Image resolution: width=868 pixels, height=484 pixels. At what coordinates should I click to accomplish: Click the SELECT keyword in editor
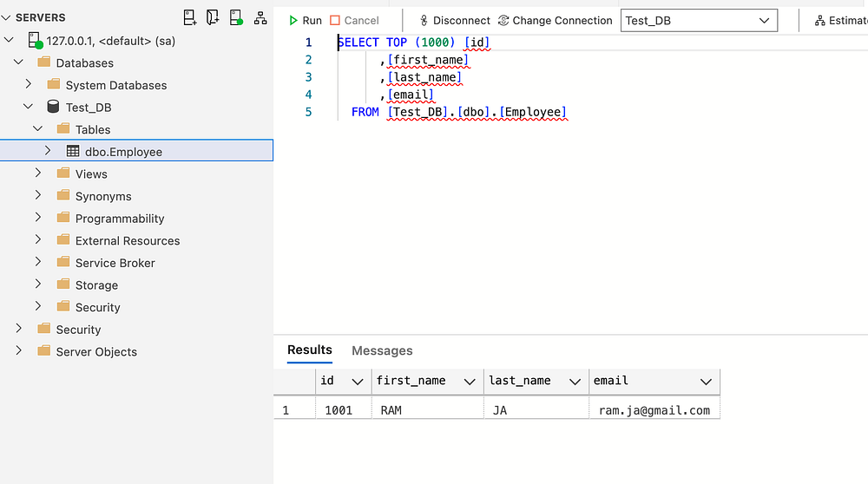(358, 43)
